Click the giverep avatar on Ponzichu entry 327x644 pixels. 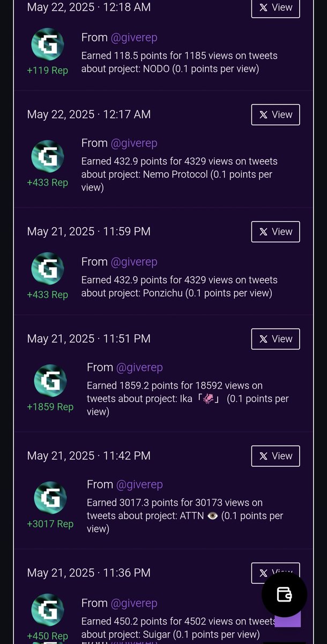[x=48, y=268]
